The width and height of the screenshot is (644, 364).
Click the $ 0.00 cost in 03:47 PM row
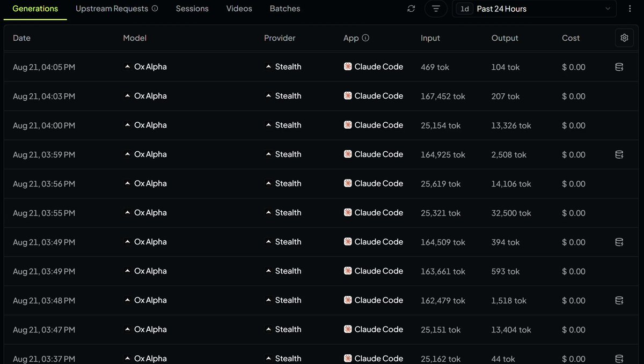point(574,330)
